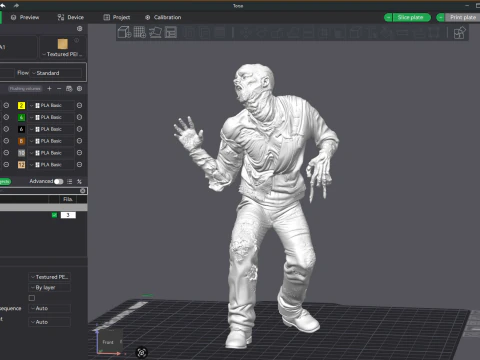Open the Assembly view icon
The height and width of the screenshot is (360, 480).
[x=460, y=33]
